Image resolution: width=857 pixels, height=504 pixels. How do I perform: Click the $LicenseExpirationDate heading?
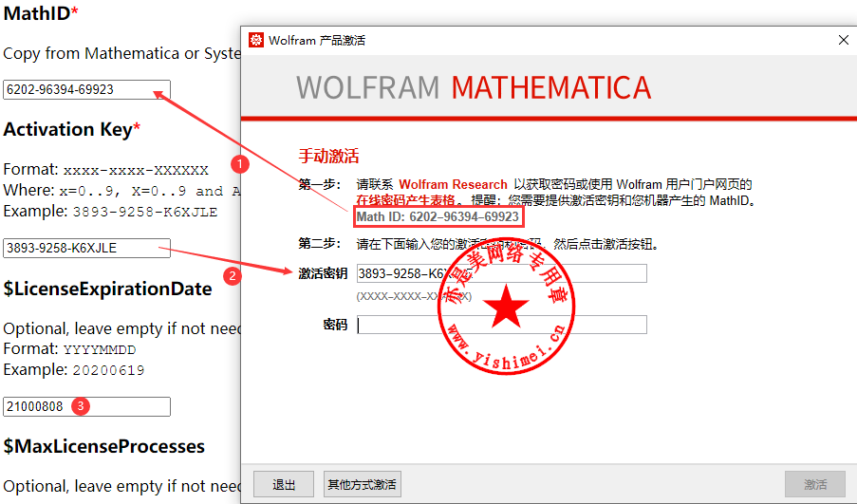pyautogui.click(x=107, y=289)
